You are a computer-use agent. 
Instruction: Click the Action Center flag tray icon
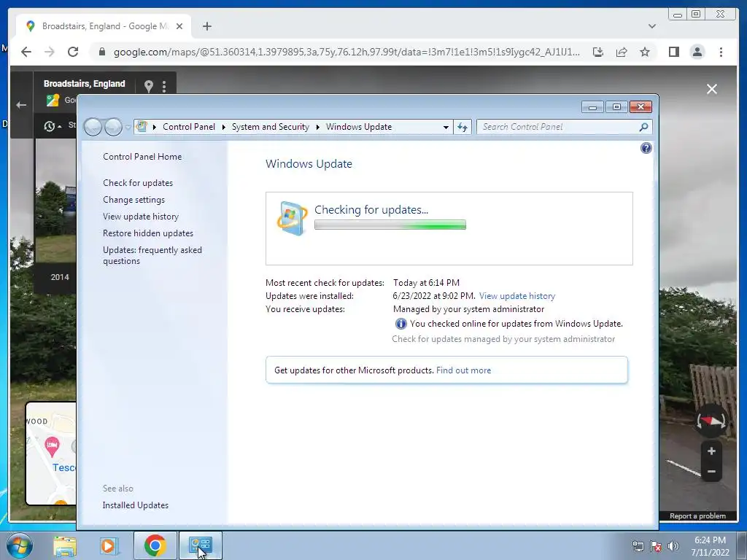point(656,546)
